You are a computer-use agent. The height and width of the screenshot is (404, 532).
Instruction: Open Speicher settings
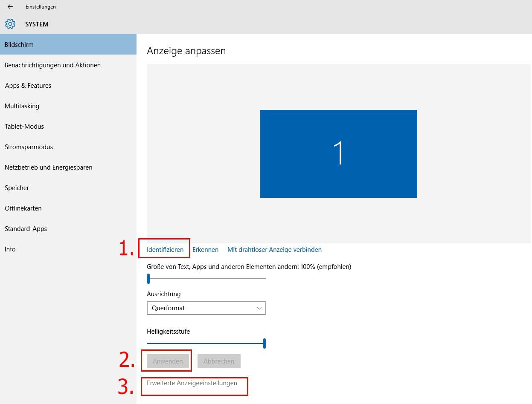tap(68, 188)
